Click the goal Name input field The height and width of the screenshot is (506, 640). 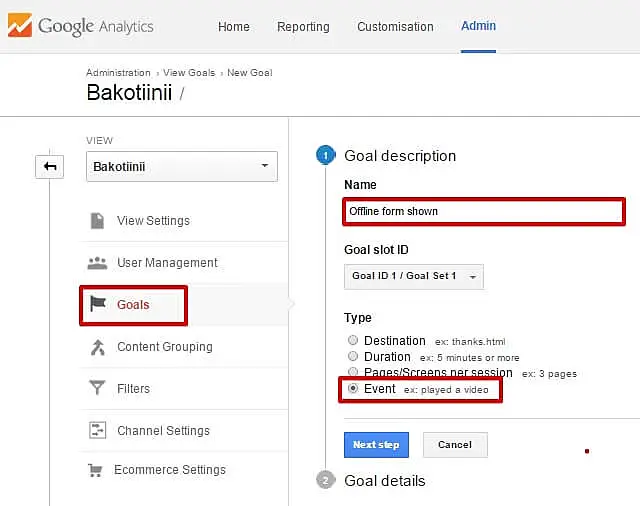click(x=483, y=211)
